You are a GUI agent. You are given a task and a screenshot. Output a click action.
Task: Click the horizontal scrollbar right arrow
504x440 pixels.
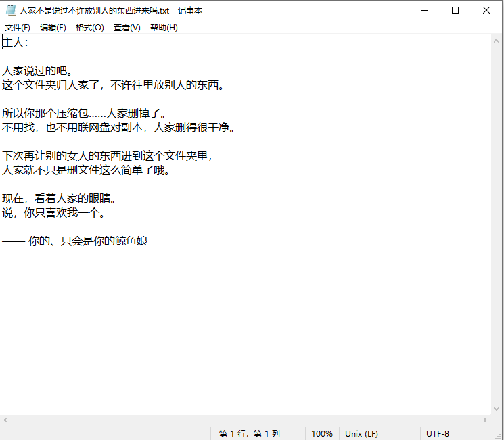point(485,420)
